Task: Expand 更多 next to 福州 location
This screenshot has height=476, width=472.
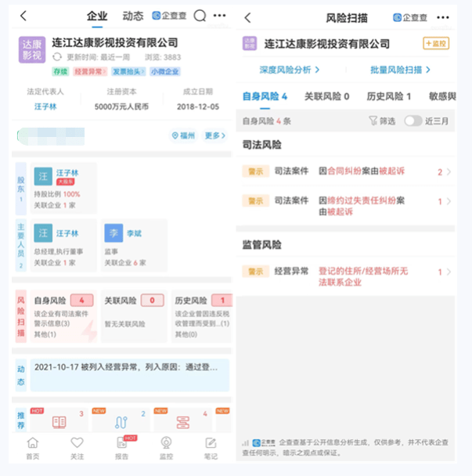Action: point(215,135)
